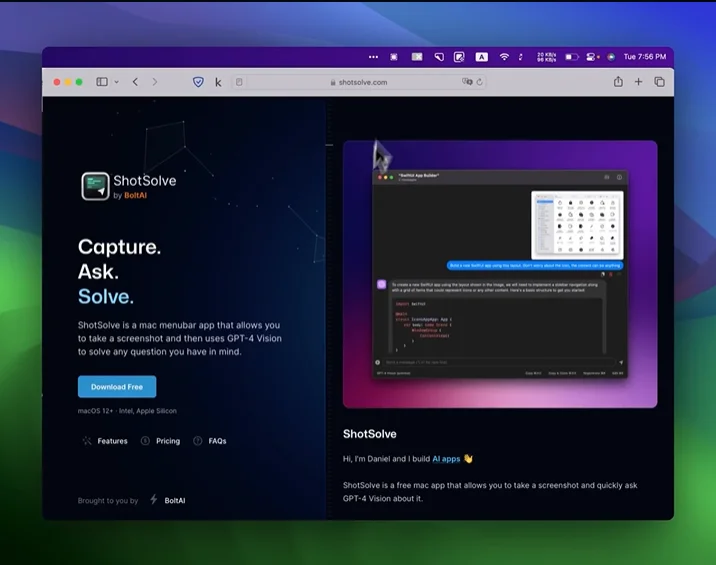Click the K extension icon in toolbar
This screenshot has height=565, width=716.
218,82
